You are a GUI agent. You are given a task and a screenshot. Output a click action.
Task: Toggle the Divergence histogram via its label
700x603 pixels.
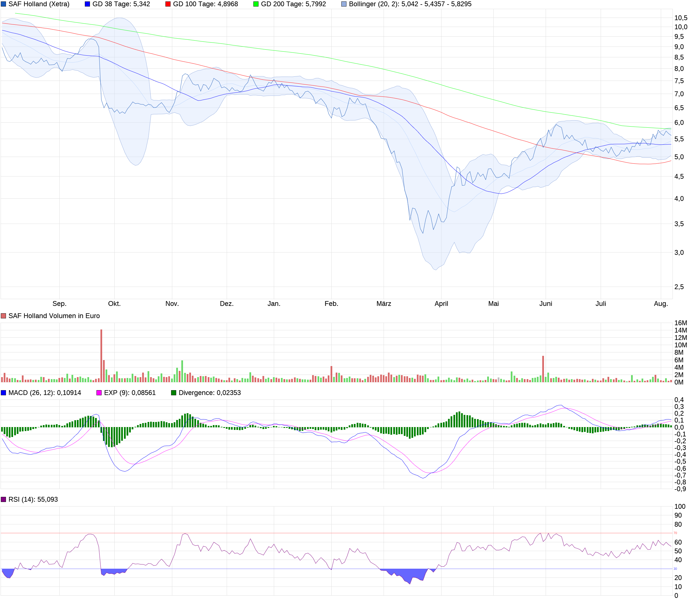click(x=210, y=392)
